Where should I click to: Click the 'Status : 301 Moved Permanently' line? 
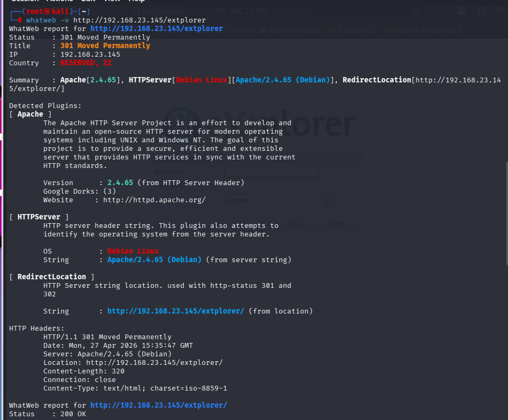79,37
